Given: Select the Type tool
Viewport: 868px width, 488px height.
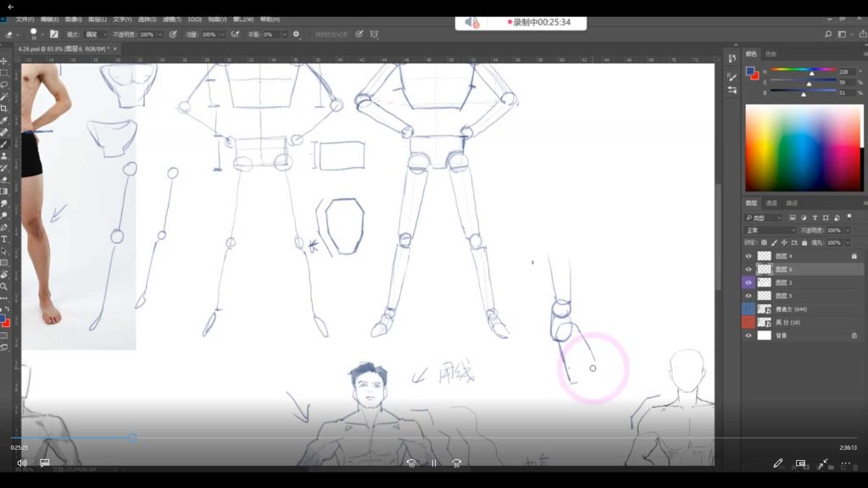Looking at the screenshot, I should [x=4, y=240].
